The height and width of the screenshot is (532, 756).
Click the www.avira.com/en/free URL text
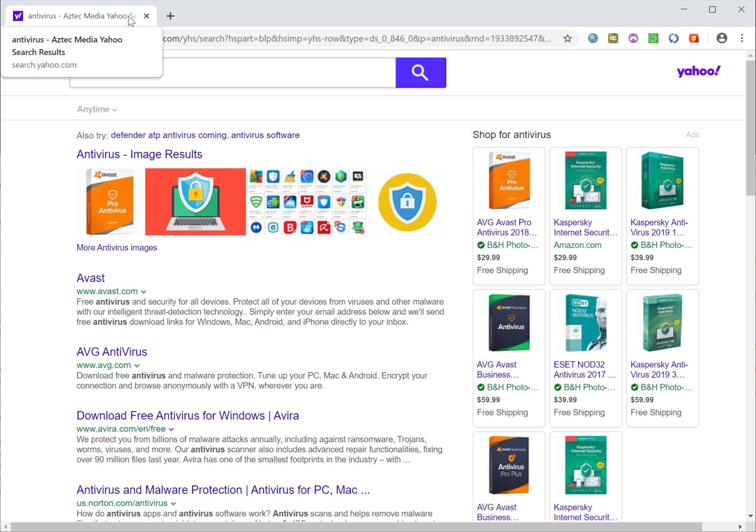121,429
